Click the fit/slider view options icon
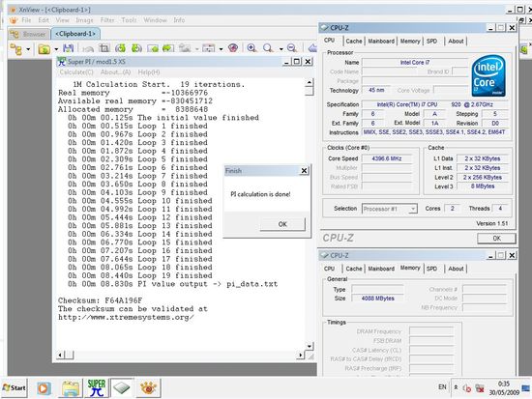 pyautogui.click(x=208, y=48)
